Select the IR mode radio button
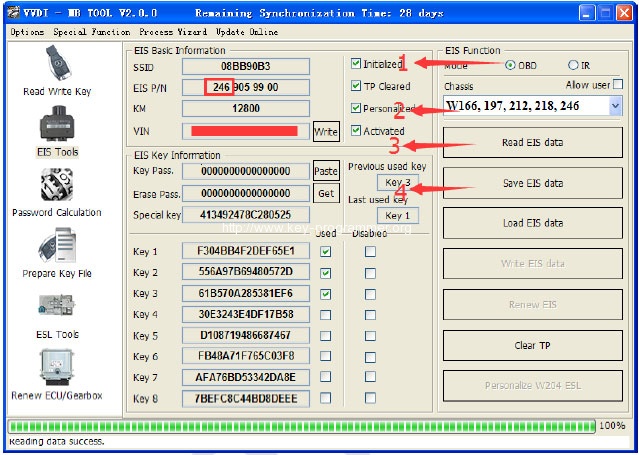 coord(573,65)
